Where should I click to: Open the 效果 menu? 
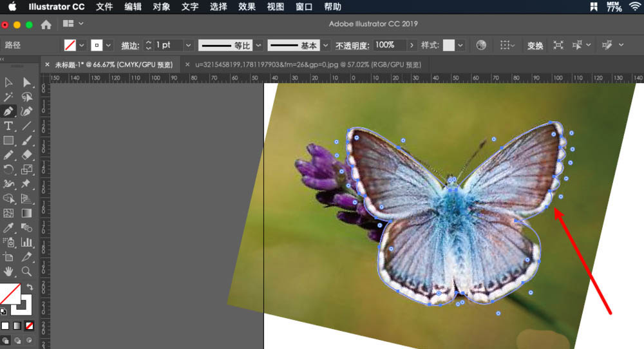coord(247,7)
